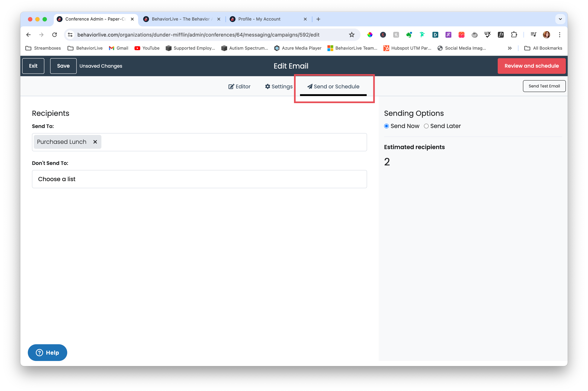Screen dimensions: 588x391
Task: Close the Conference Admin tab
Action: point(132,19)
